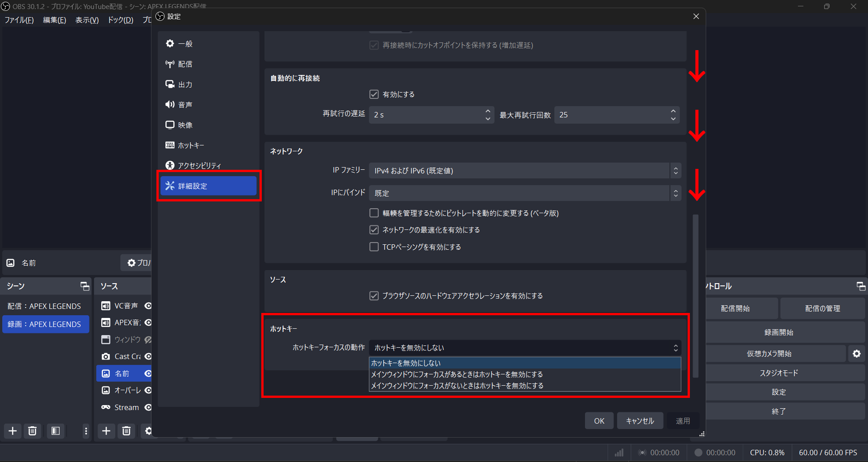Image resolution: width=868 pixels, height=462 pixels.
Task: Open the 一般 settings category
Action: 208,44
